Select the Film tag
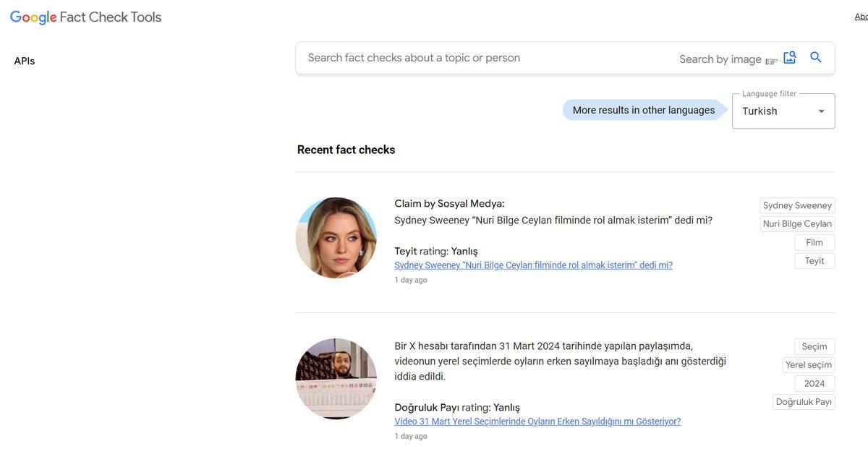 (x=814, y=243)
